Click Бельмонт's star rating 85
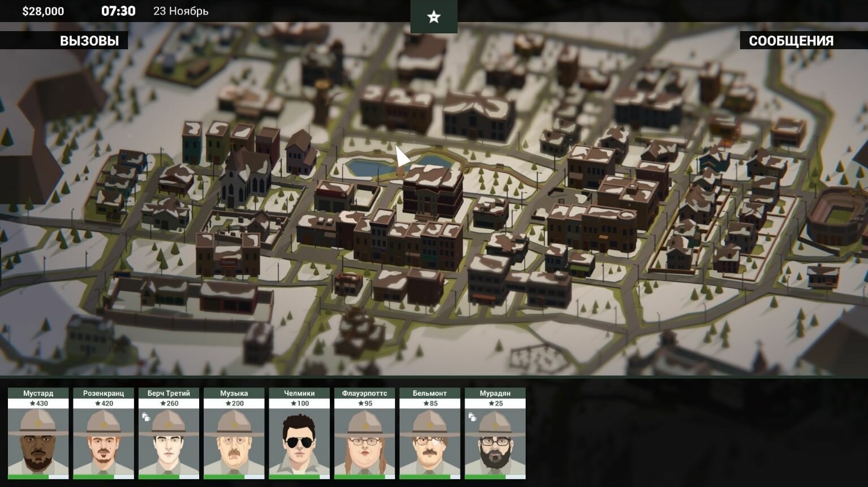This screenshot has width=868, height=487. 429,403
